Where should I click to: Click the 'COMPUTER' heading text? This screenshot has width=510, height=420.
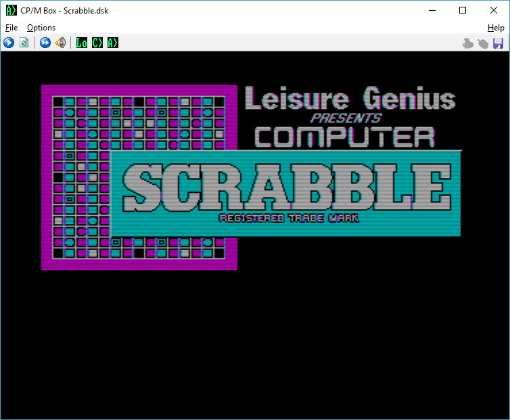(x=344, y=137)
